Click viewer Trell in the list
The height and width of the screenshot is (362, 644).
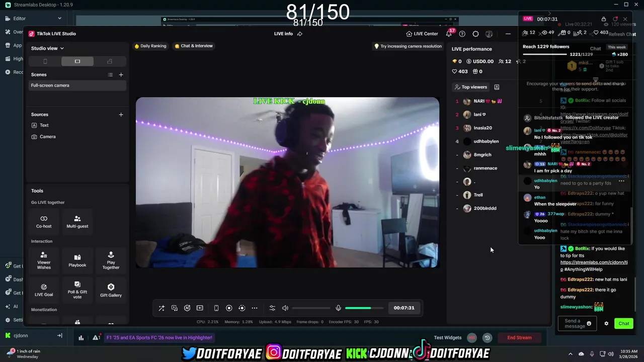(x=478, y=195)
